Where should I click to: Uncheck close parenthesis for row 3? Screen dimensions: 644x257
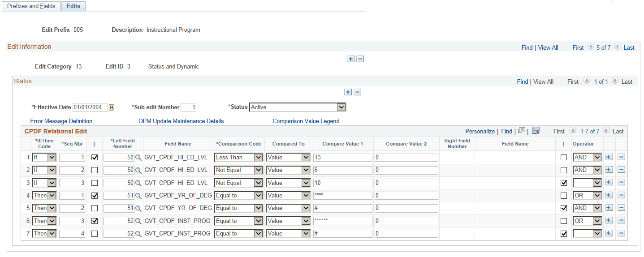click(x=563, y=183)
